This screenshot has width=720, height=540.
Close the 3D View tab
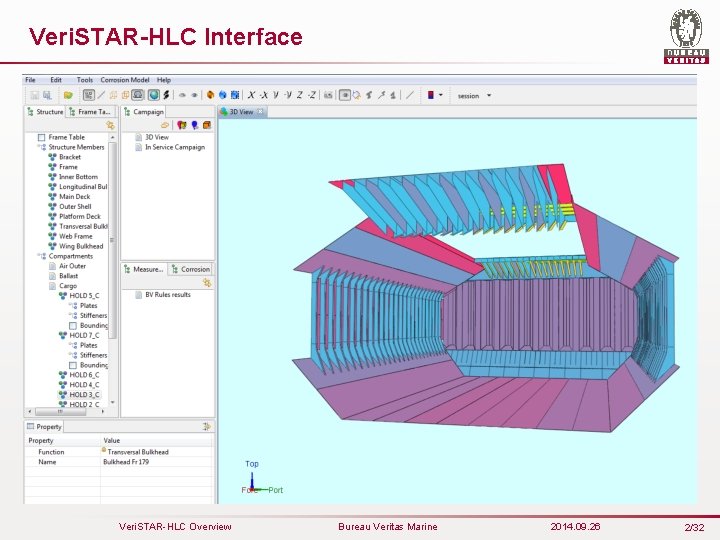[x=260, y=111]
